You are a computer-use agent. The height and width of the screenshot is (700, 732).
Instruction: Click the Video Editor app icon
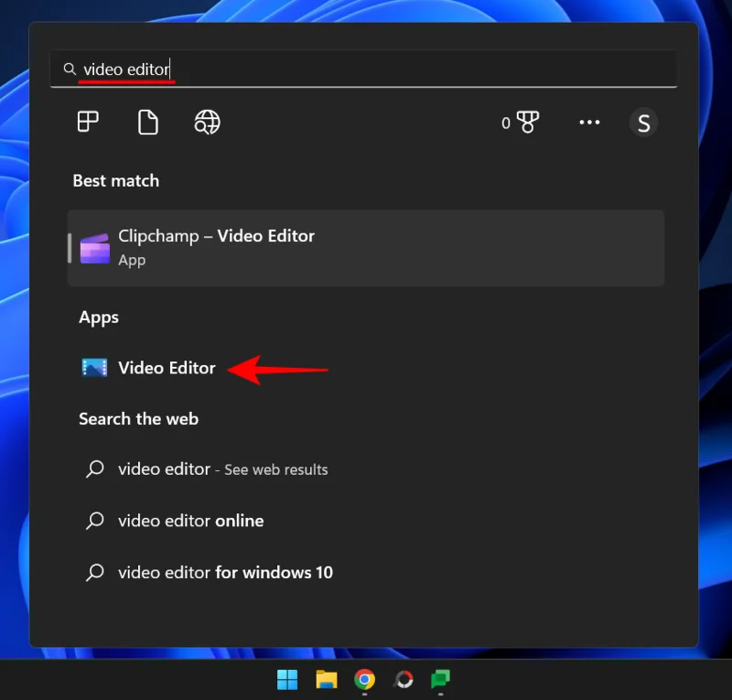click(x=96, y=367)
